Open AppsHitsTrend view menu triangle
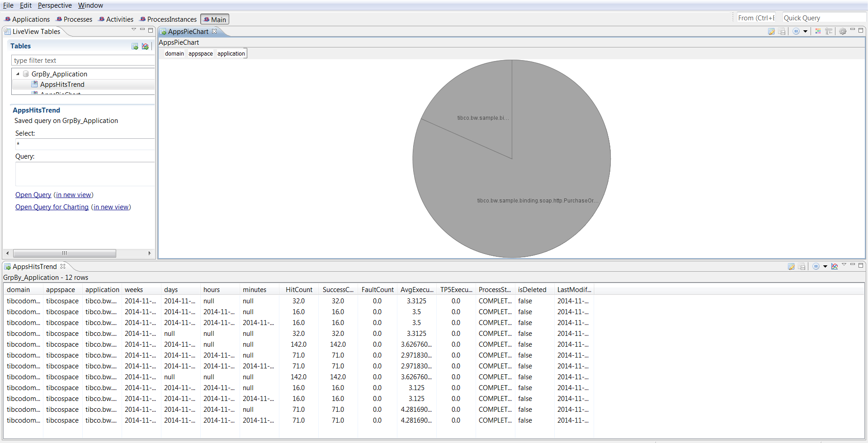Screen dimensions: 868x443 click(844, 264)
